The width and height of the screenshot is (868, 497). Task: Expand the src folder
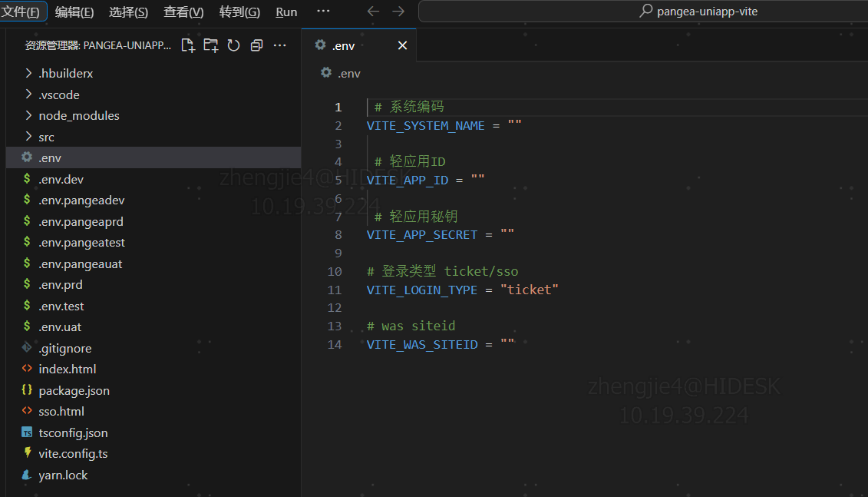[28, 136]
